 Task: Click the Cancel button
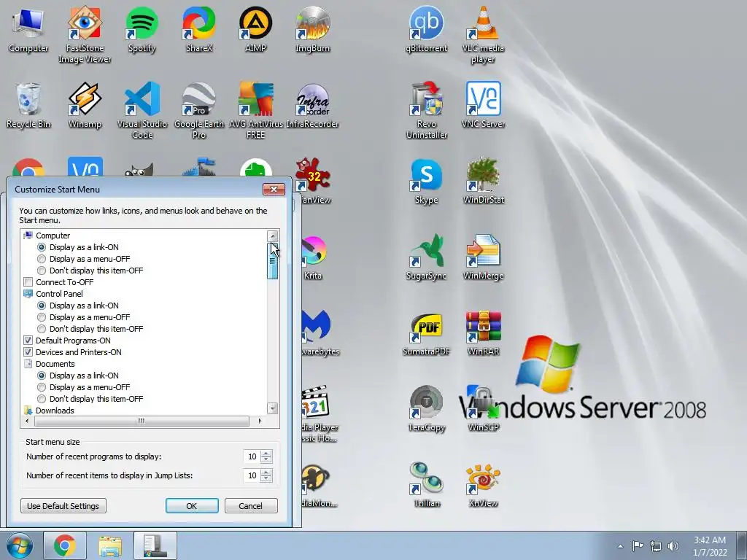click(251, 506)
